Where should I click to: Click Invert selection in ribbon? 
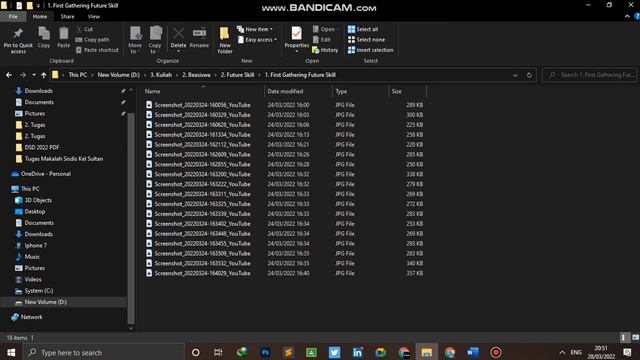[x=371, y=50]
